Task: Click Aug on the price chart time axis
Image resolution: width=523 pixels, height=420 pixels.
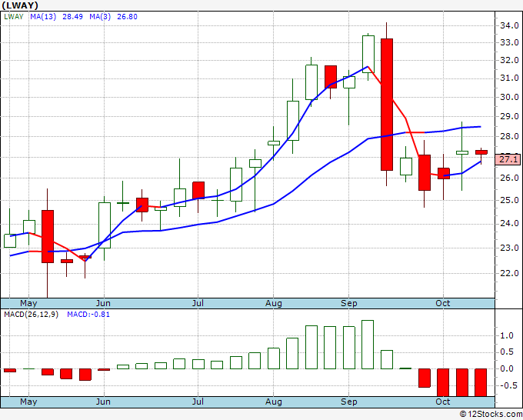Action: (x=274, y=304)
